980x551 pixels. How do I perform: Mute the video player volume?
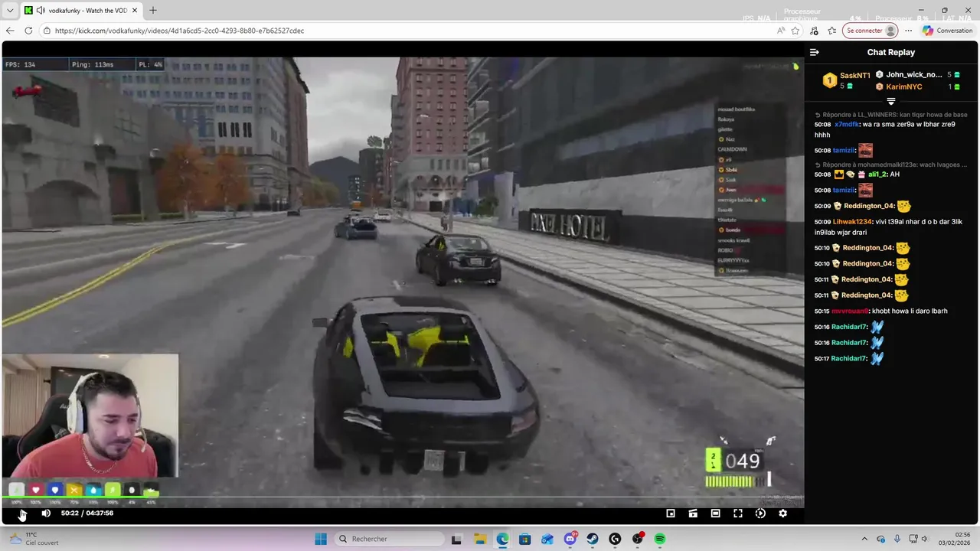46,514
